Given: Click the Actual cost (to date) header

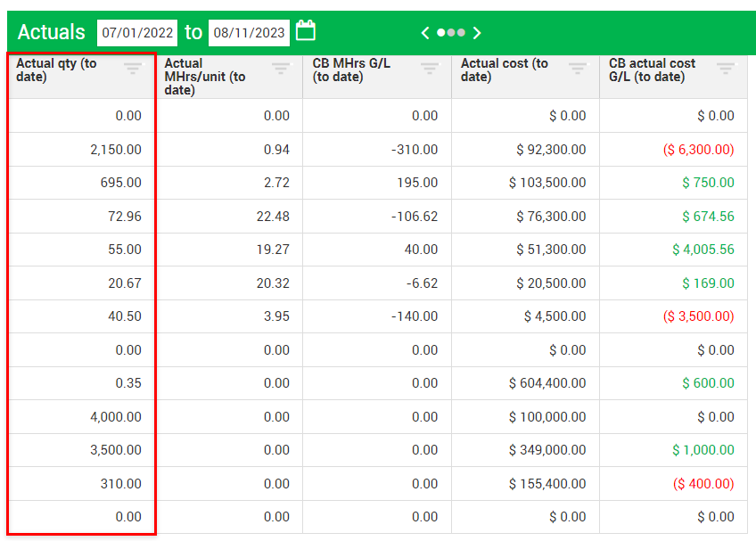Looking at the screenshot, I should click(x=505, y=70).
